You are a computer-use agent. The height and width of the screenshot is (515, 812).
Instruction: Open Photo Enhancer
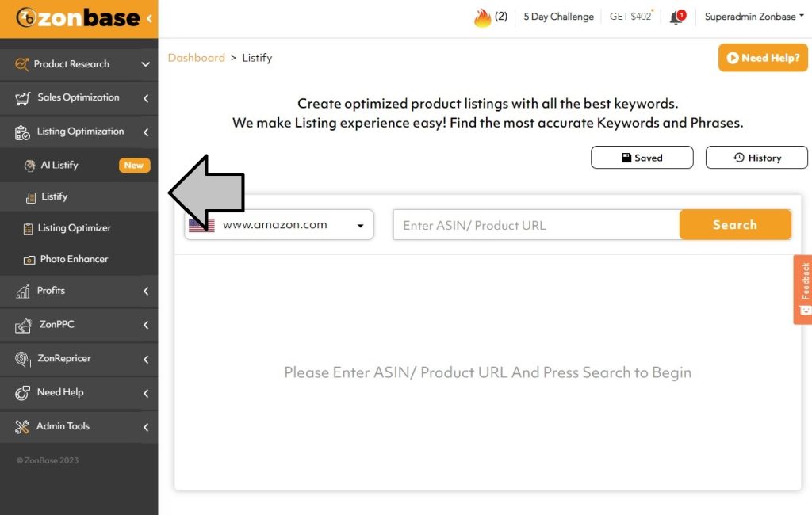[x=79, y=259]
